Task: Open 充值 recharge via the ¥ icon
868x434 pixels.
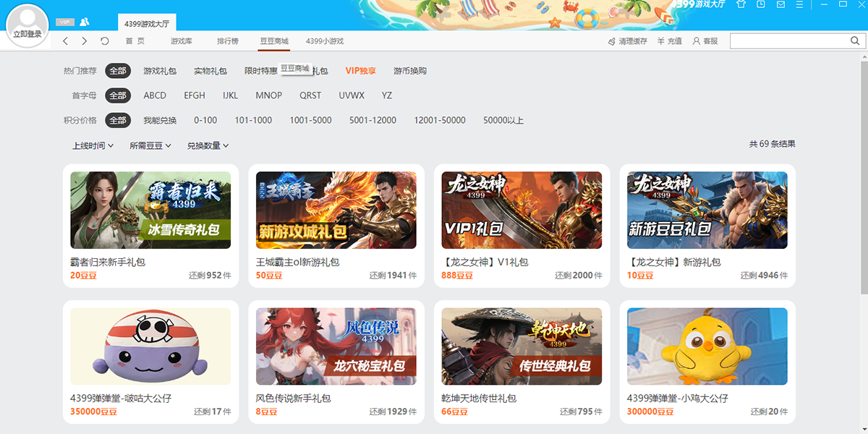Action: pos(661,41)
